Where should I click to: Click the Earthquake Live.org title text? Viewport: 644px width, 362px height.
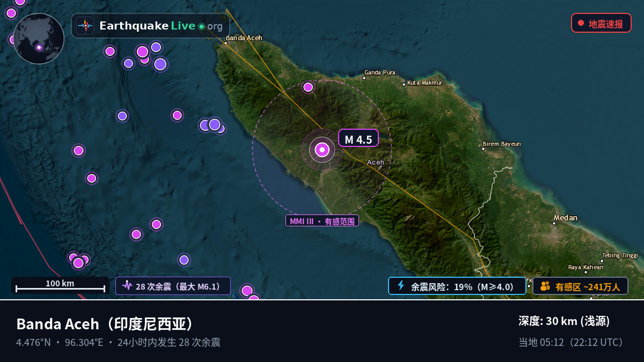[x=161, y=26]
